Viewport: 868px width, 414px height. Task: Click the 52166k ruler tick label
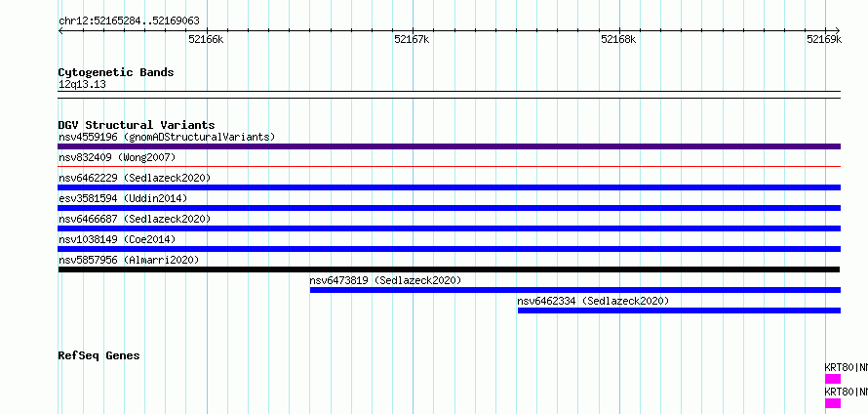tap(206, 39)
